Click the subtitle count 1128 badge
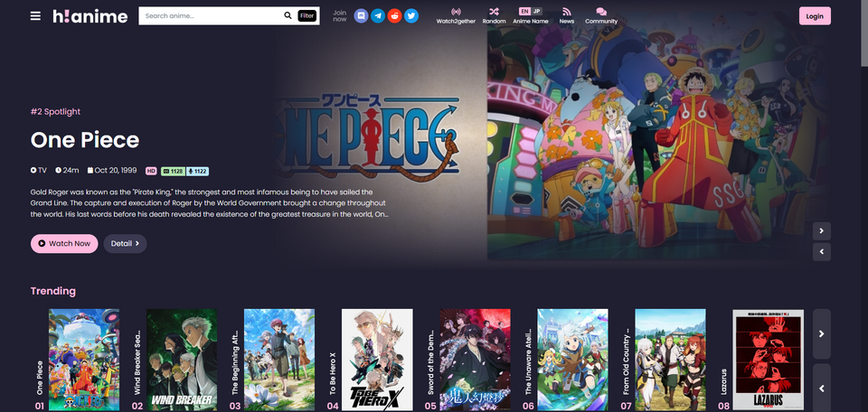 pos(174,172)
